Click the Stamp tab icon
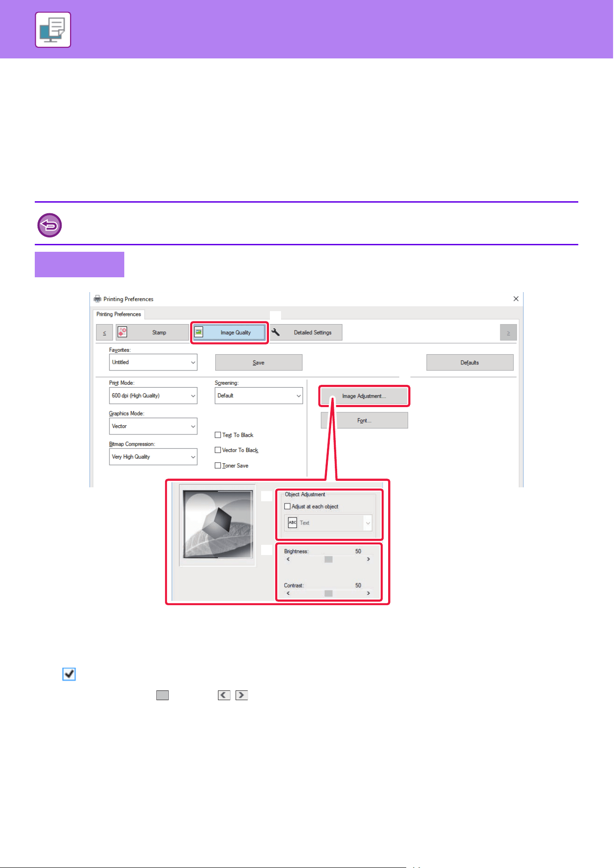The image size is (614, 868). [x=122, y=332]
